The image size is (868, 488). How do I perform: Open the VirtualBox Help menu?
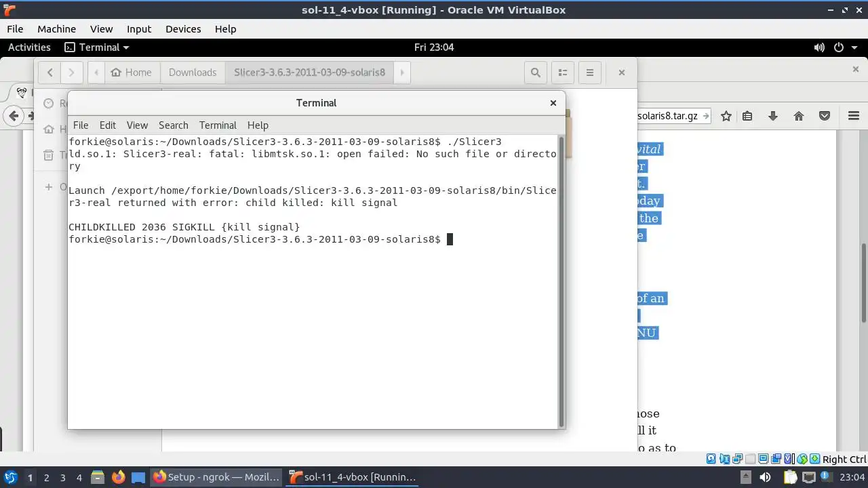225,29
